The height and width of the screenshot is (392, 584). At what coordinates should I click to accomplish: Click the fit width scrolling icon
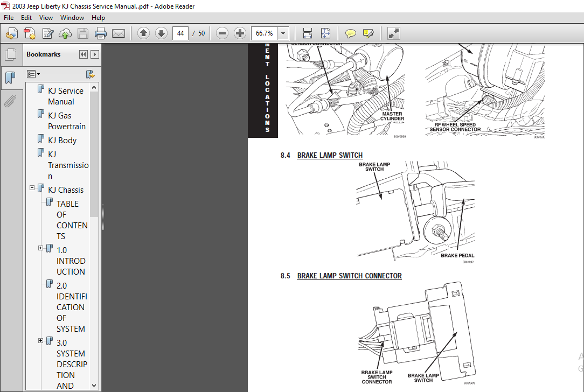[x=307, y=33]
